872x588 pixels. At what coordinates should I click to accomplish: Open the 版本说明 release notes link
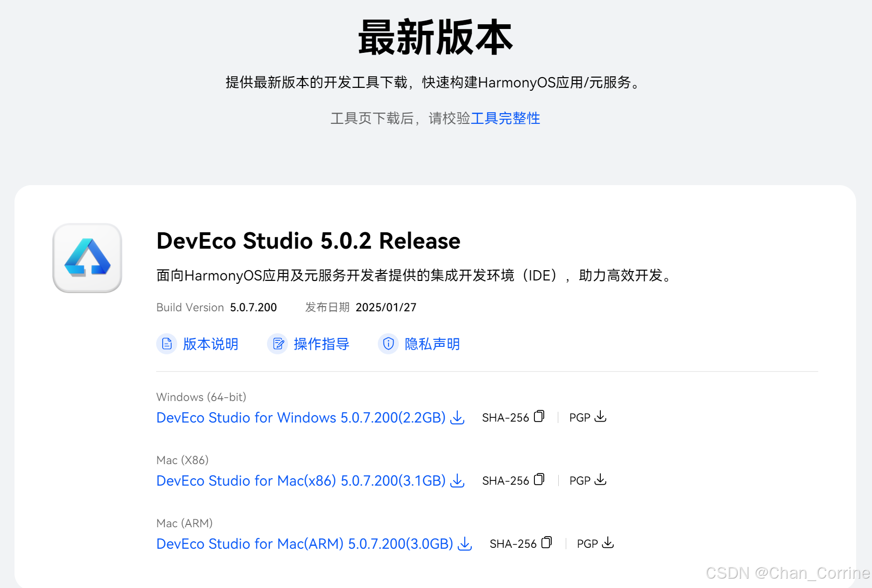[x=210, y=344]
